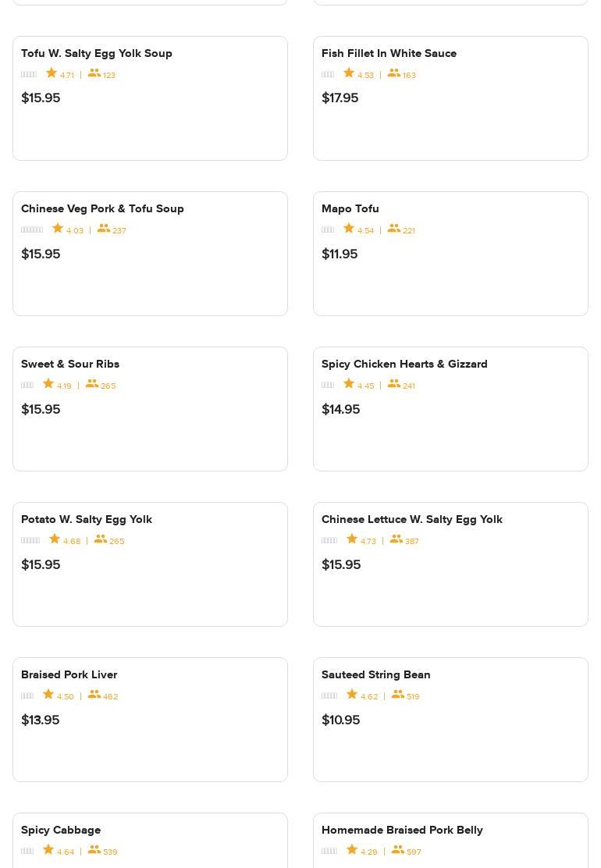This screenshot has height=868, width=601.
Task: Open the Tofu W. Salty Egg Yolk Soup item
Action: [x=97, y=53]
